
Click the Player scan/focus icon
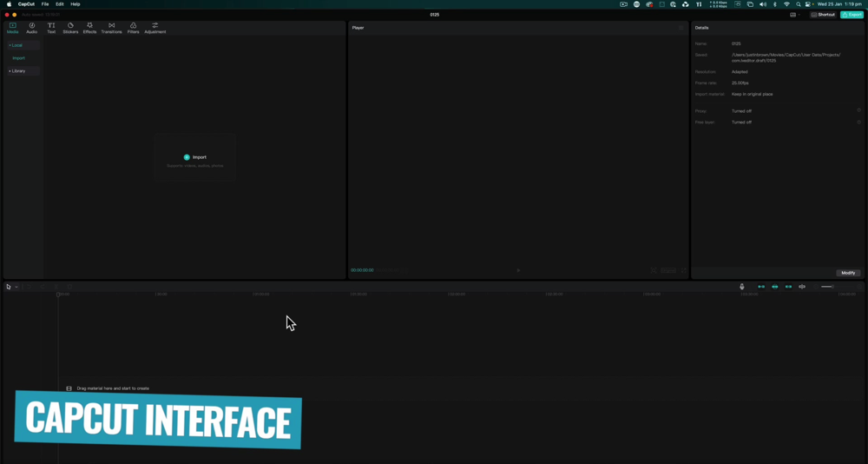[x=654, y=270]
